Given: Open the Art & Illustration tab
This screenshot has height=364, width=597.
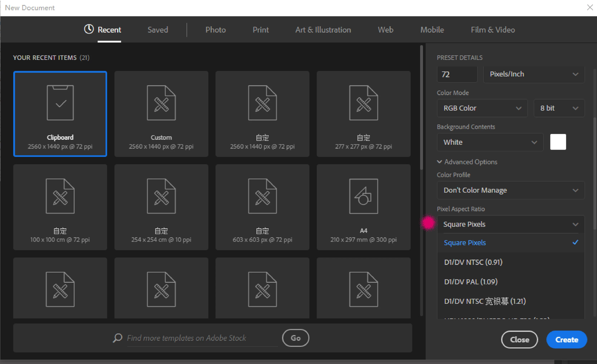Looking at the screenshot, I should pos(323,30).
